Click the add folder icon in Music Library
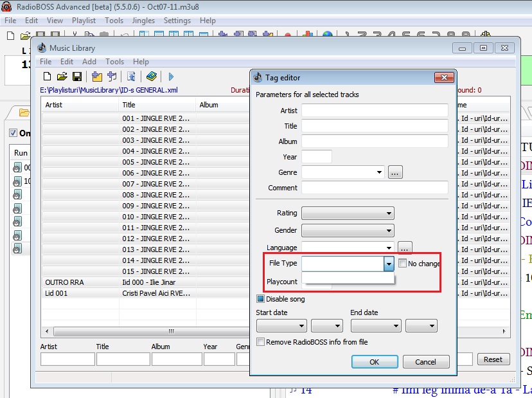Image resolution: width=532 pixels, height=398 pixels. 96,77
